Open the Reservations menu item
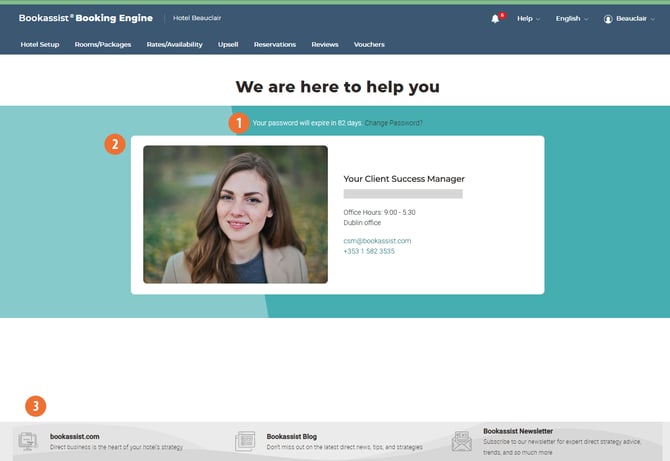This screenshot has height=461, width=670. (x=275, y=44)
